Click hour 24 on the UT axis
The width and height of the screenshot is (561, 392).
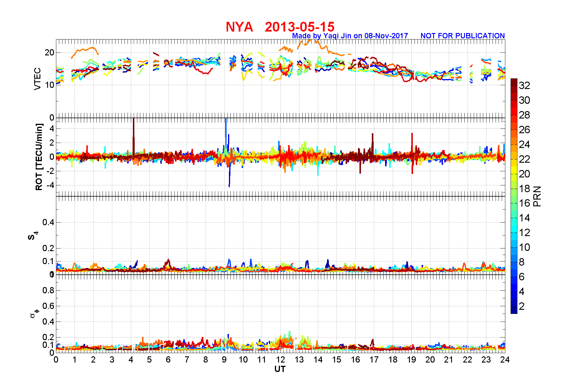coord(505,360)
